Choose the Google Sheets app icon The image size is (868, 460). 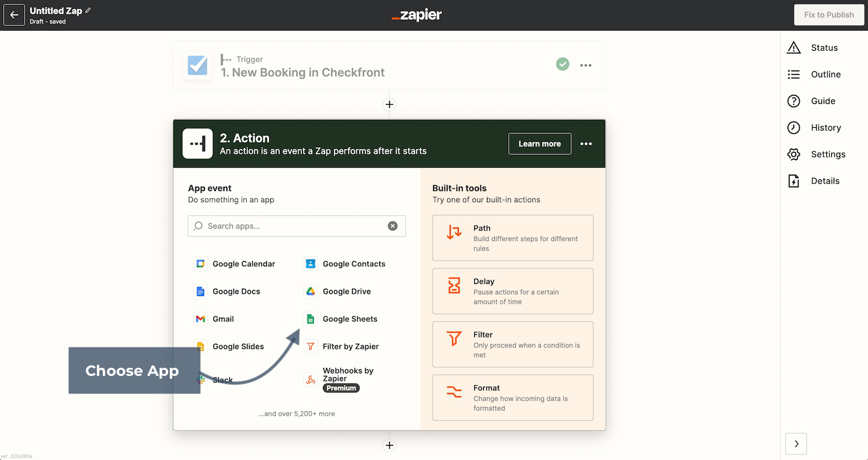pyautogui.click(x=310, y=319)
